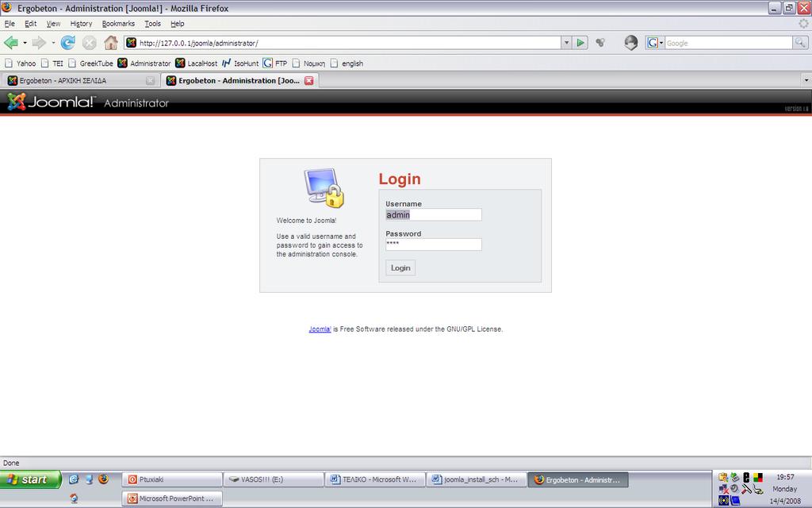Click the Show Desktop Quick Launch icon
Screen dimensions: 812x508
point(89,479)
